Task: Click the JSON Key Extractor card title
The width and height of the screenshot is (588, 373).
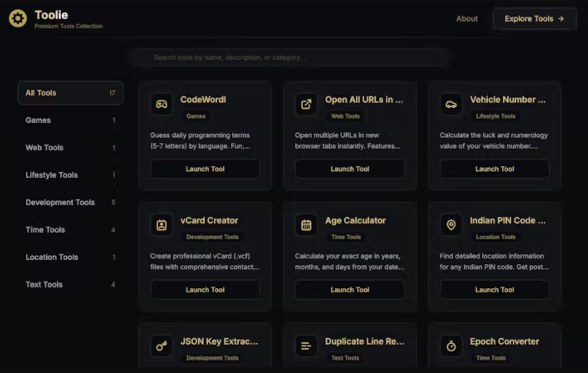Action: pos(219,341)
